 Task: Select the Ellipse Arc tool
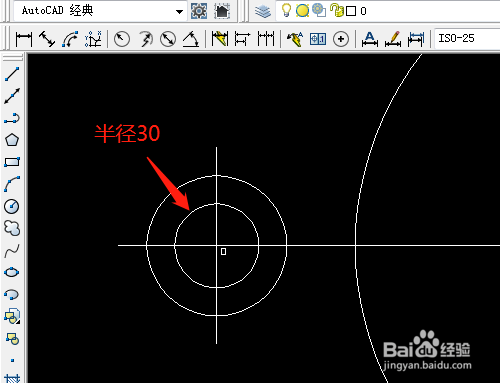point(12,294)
